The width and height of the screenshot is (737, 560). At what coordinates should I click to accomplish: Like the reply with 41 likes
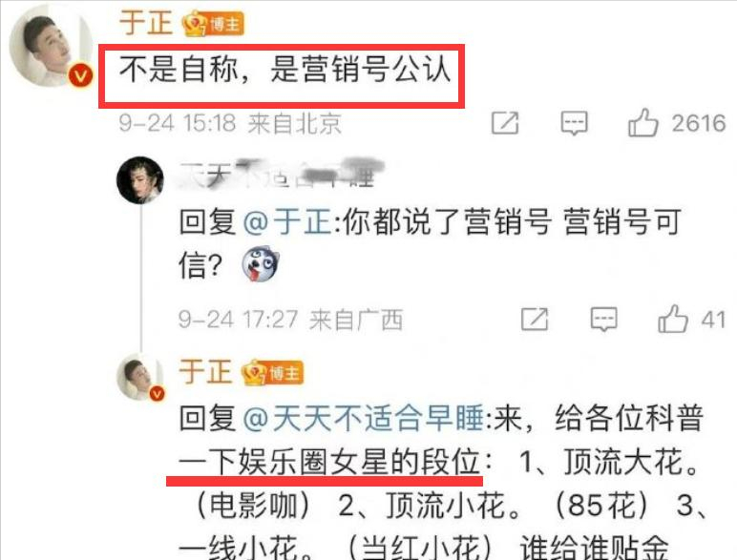pyautogui.click(x=673, y=319)
